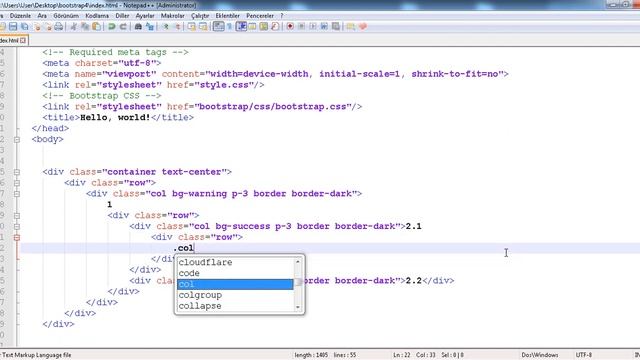Viewport: 640px width, 360px height.
Task: Collapse the second row div fold marker
Action: click(17, 216)
